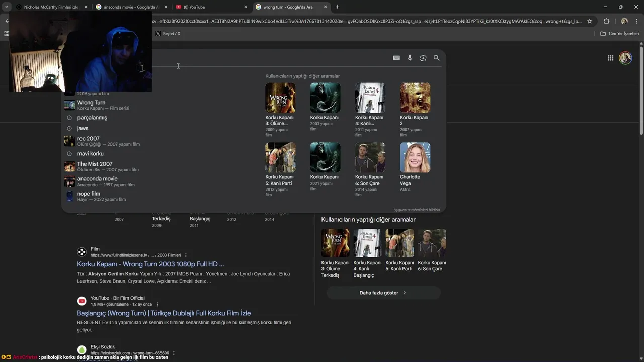Switch to the (8) YouTube tab
644x362 pixels.
pyautogui.click(x=210, y=7)
